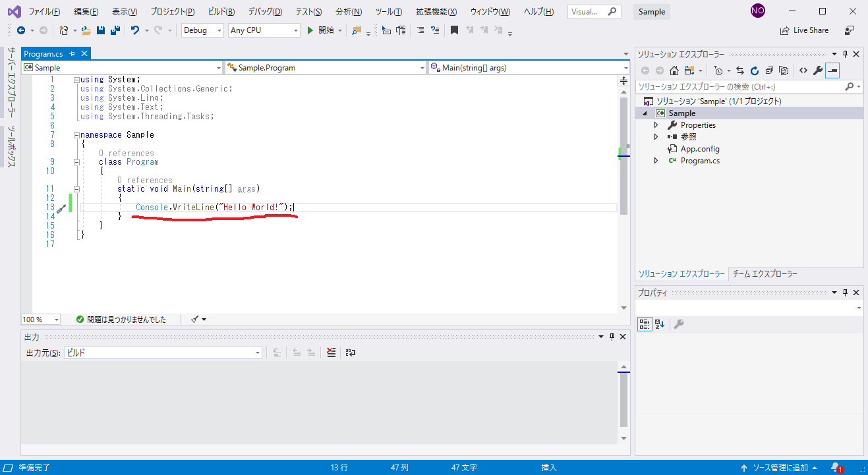Image resolution: width=868 pixels, height=475 pixels.
Task: Clear all output with the red X list icon
Action: coord(332,352)
